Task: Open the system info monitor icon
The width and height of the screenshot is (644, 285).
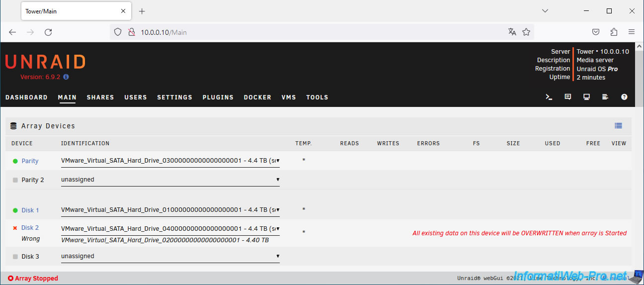Action: click(587, 97)
